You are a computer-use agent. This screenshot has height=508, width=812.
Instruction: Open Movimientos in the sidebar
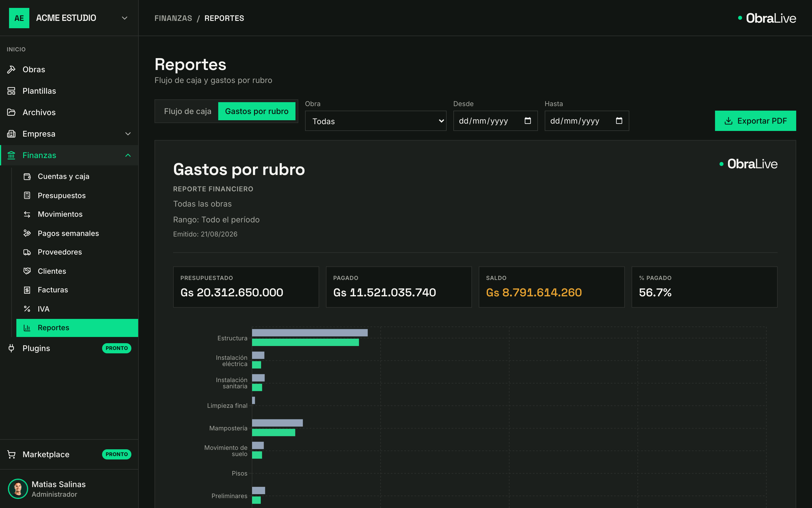click(77, 214)
